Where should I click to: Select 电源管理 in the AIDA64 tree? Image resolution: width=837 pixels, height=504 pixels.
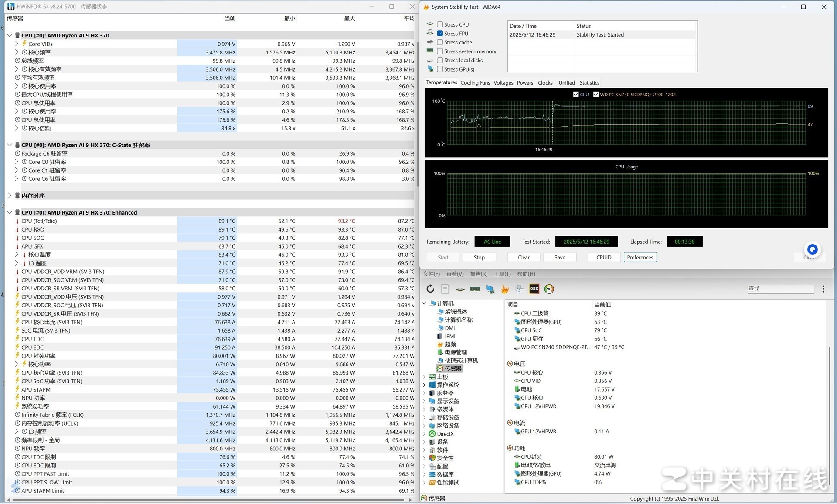tap(456, 352)
